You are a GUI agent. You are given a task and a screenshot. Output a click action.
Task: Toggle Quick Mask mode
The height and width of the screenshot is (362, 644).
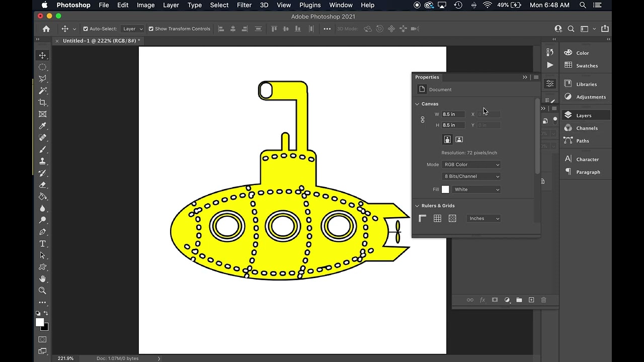[43, 339]
